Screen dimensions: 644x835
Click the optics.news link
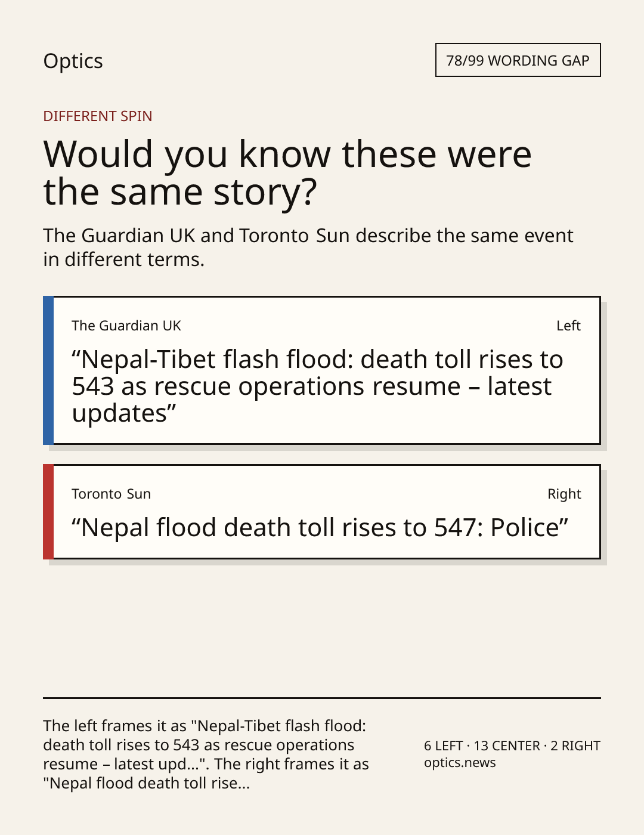click(x=460, y=762)
